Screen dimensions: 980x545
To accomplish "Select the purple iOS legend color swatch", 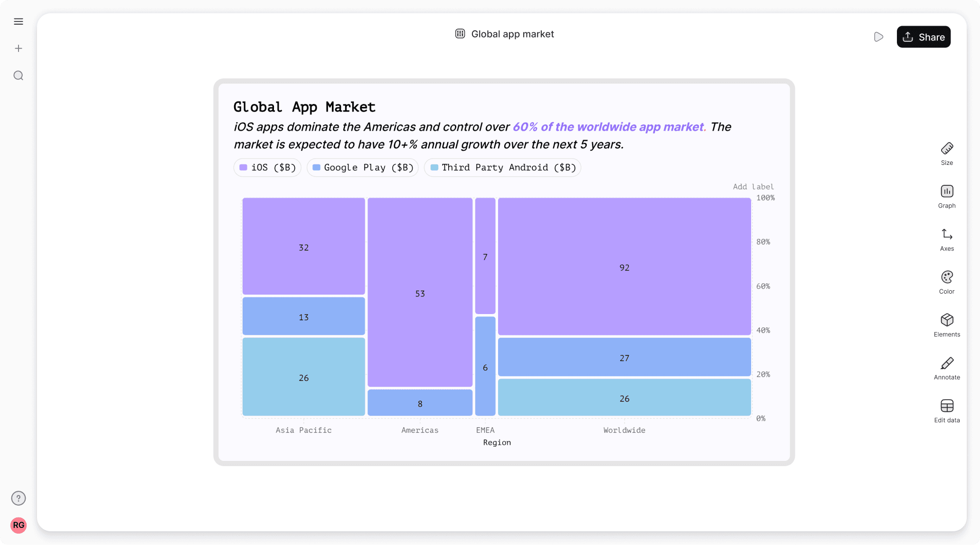I will tap(244, 167).
